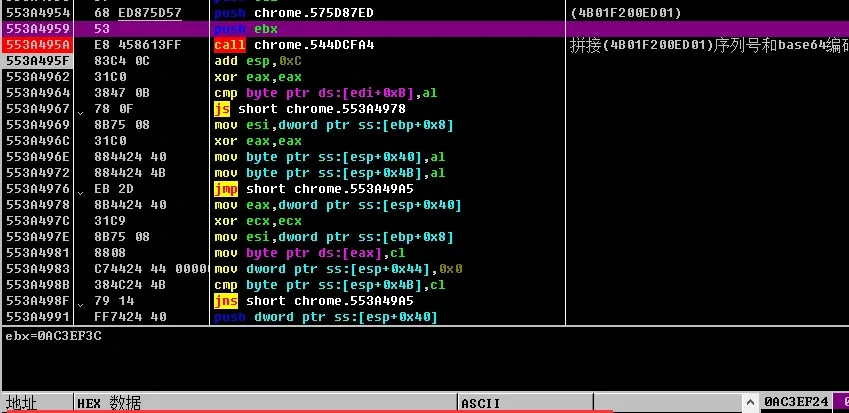Select hex bytes '79 14'
Screen dimensions: 849x413
coord(114,300)
